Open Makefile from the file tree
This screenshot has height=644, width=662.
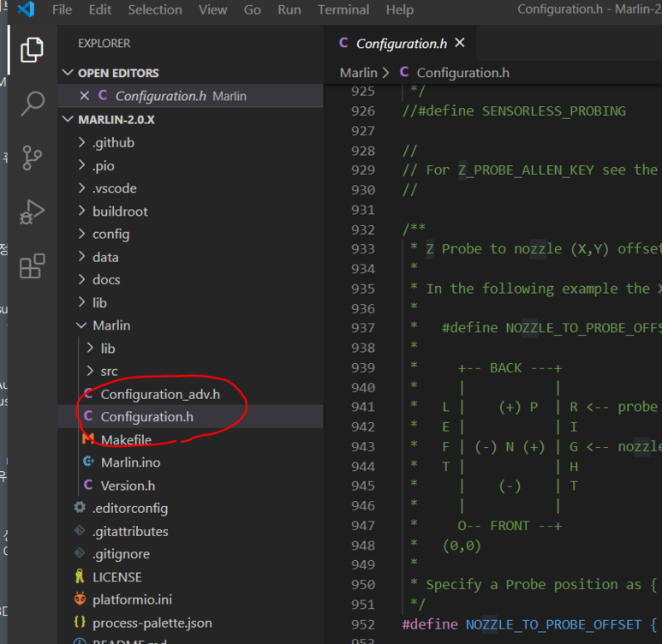tap(126, 439)
